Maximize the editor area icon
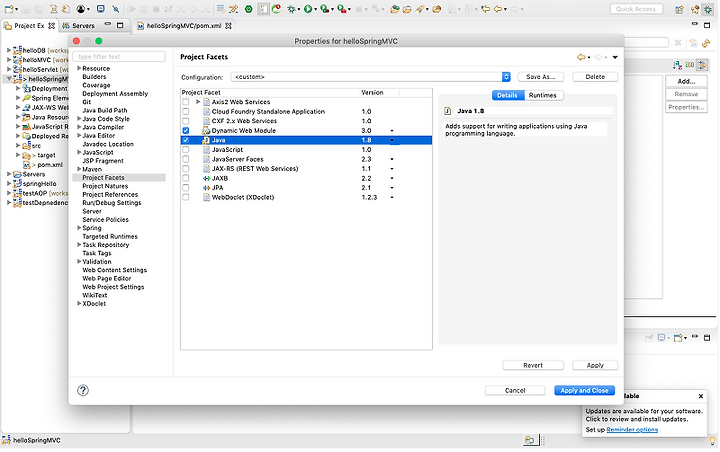The height and width of the screenshot is (452, 720). (x=707, y=25)
